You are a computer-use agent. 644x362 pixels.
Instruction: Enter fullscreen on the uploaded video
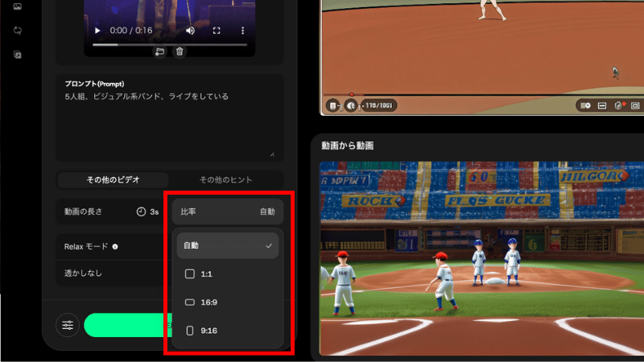(x=217, y=31)
